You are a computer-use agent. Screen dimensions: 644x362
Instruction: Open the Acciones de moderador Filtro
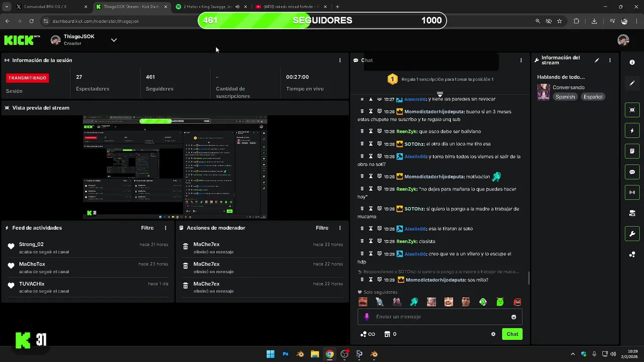pyautogui.click(x=322, y=228)
